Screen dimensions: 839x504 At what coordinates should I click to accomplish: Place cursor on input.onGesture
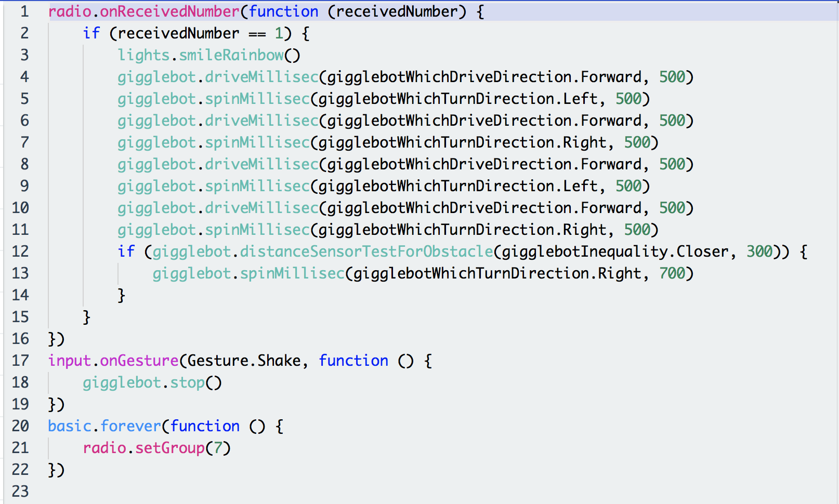coord(113,360)
